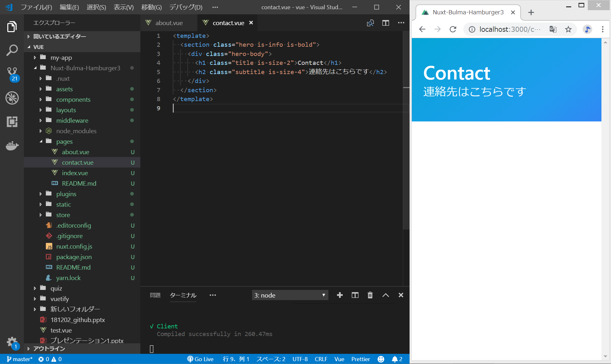Image resolution: width=611 pixels, height=364 pixels.
Task: Bookmark page with star icon in Chrome
Action: click(568, 30)
